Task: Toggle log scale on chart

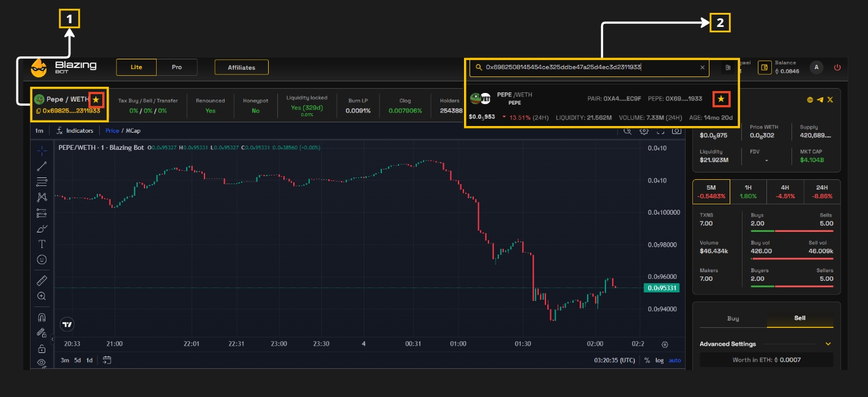Action: click(659, 360)
